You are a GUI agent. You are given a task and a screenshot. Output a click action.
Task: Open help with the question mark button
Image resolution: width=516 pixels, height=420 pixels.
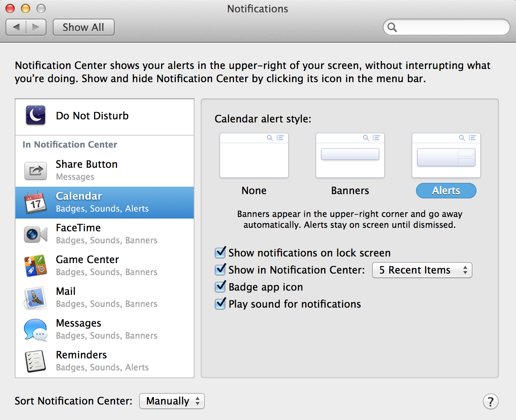[x=490, y=401]
